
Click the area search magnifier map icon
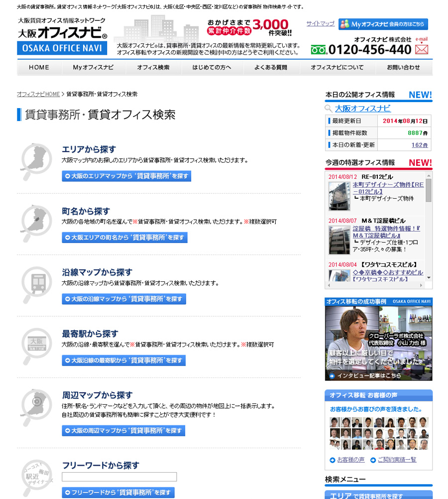(36, 162)
